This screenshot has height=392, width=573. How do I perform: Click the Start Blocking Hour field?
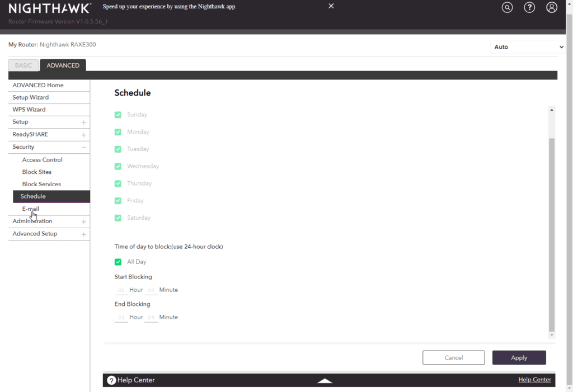point(121,290)
